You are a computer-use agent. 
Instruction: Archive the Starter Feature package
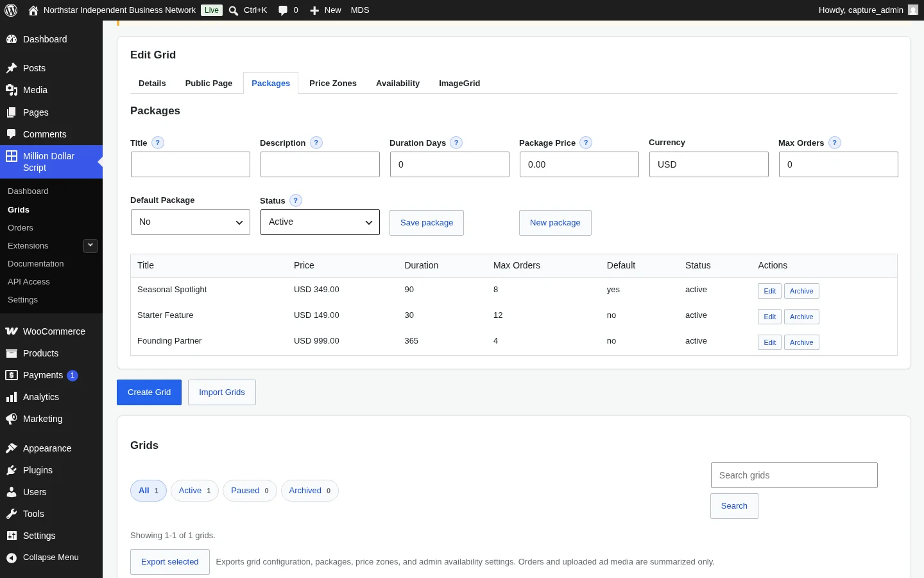coord(801,317)
